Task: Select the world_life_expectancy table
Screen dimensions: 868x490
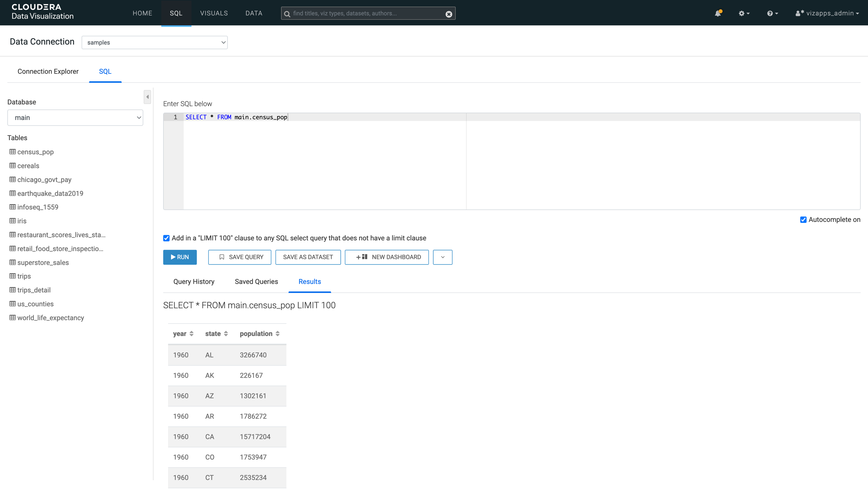Action: tap(51, 318)
